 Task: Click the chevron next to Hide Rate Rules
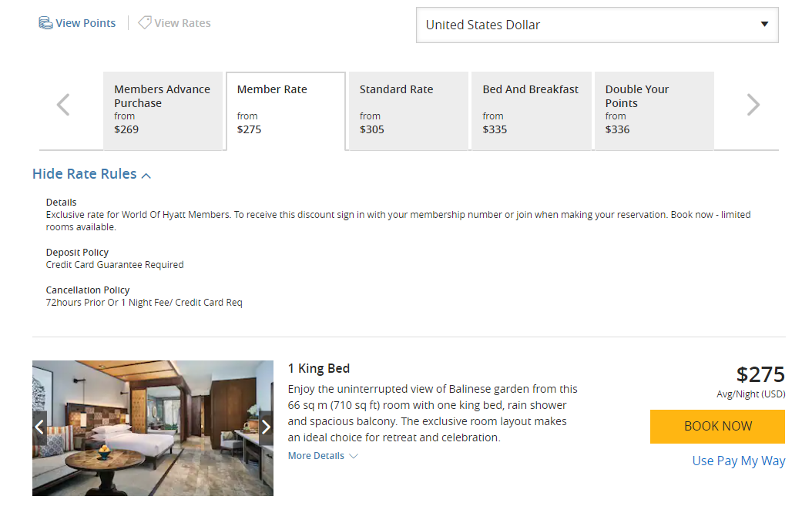tap(146, 174)
